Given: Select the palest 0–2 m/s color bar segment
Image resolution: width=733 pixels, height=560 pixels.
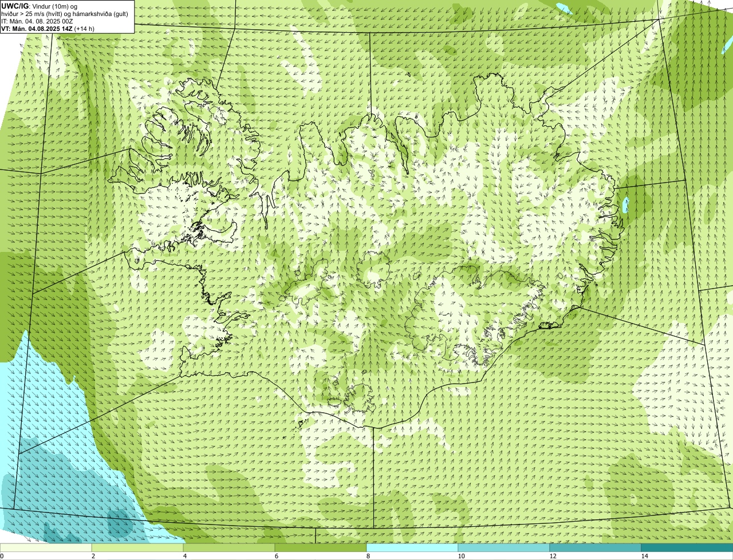Looking at the screenshot, I should point(46,547).
